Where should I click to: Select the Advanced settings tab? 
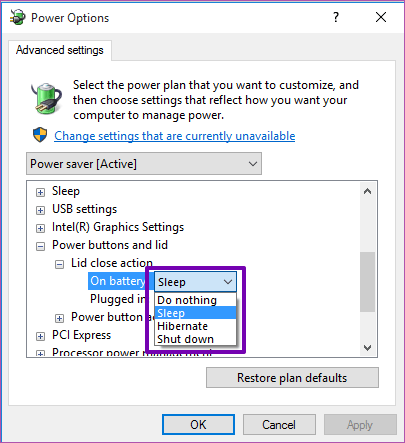[x=60, y=50]
